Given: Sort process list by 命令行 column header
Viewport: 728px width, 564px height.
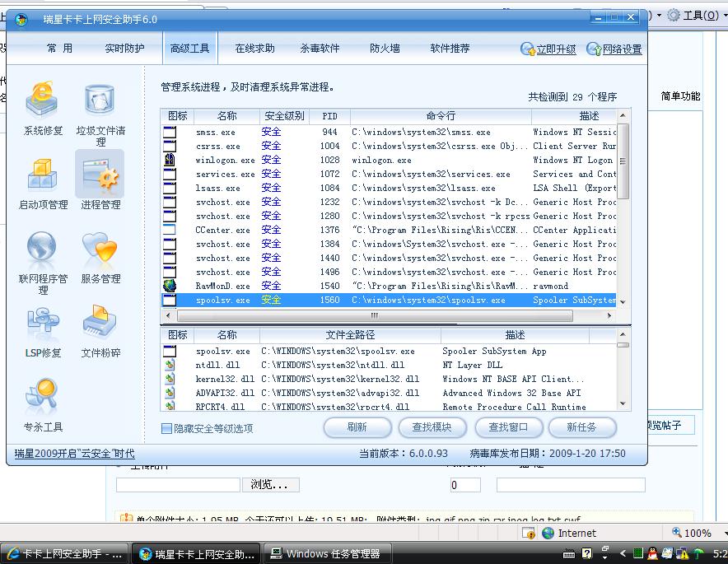Looking at the screenshot, I should coord(441,116).
